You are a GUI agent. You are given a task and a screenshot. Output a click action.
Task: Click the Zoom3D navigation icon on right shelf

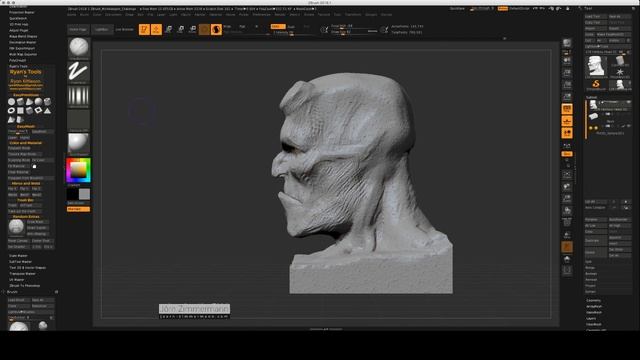click(x=567, y=198)
